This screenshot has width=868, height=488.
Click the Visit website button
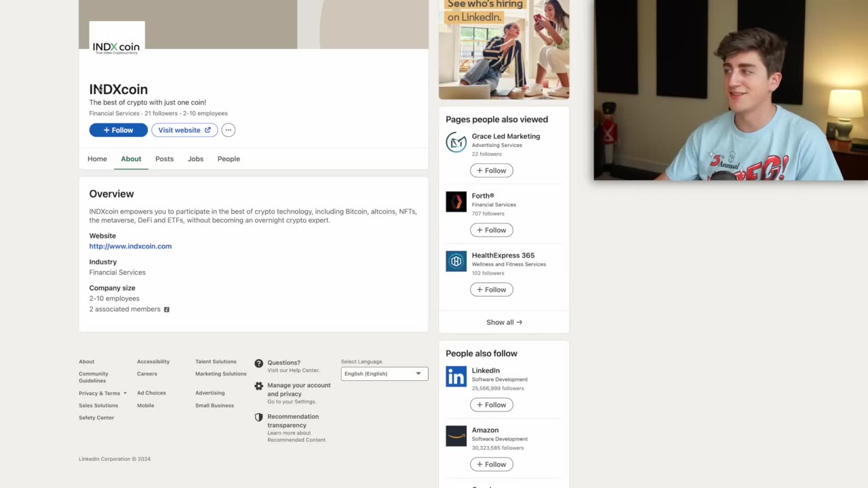point(184,130)
